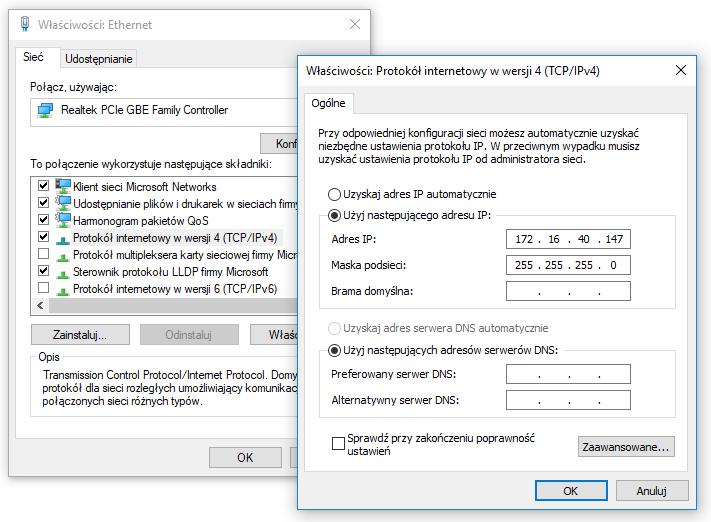Click the horizontal scrollbar track in components list
The height and width of the screenshot is (522, 711).
click(x=173, y=306)
